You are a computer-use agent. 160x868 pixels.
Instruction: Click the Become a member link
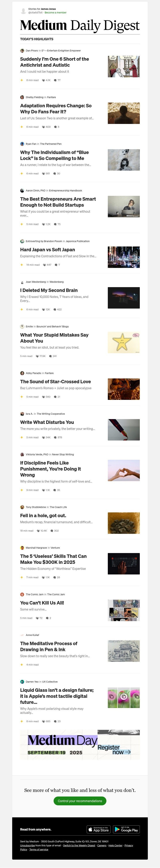[56, 12]
